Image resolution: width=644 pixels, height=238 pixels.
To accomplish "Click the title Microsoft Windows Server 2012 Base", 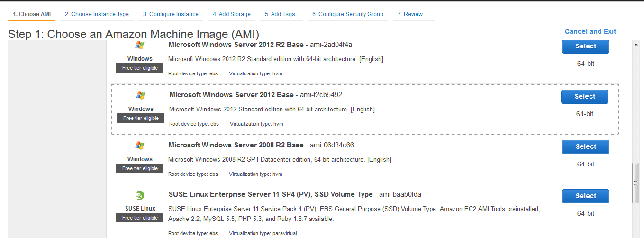I will coord(231,95).
